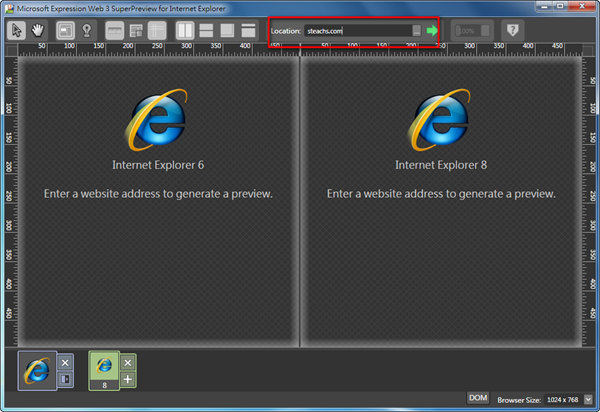Toggle the baseline browser lock icon
This screenshot has width=600, height=412.
coord(65,379)
